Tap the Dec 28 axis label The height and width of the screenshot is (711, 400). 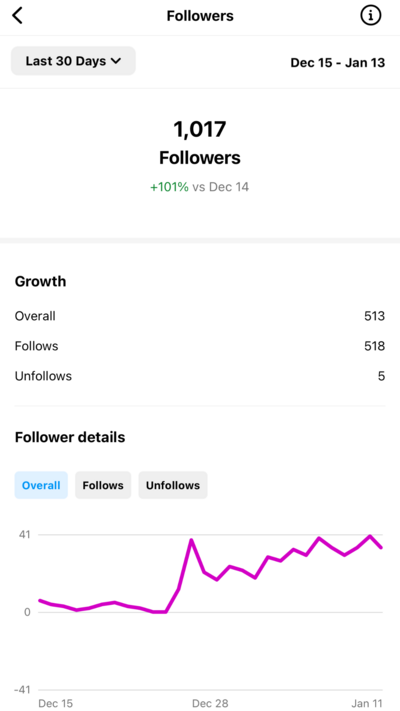(x=210, y=703)
